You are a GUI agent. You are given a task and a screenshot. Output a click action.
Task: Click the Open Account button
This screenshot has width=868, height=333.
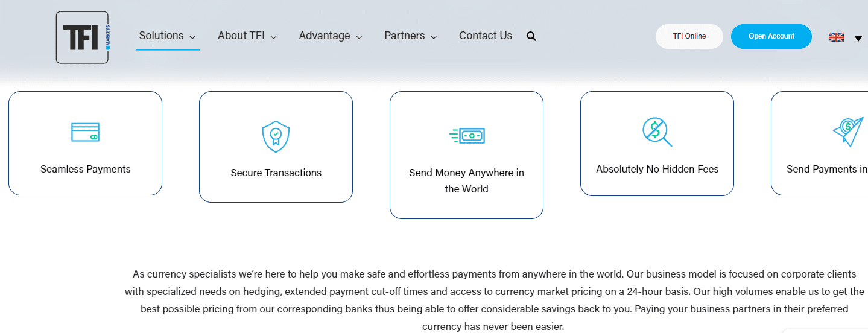click(771, 36)
